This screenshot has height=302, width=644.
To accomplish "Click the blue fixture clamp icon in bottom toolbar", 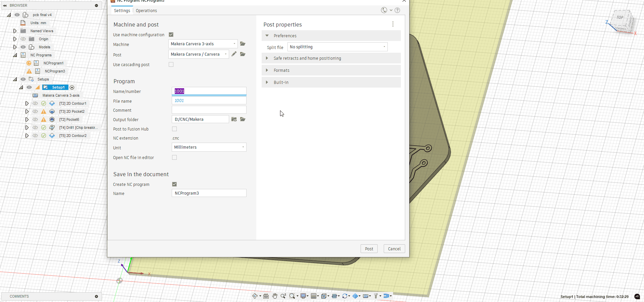I will (x=386, y=296).
